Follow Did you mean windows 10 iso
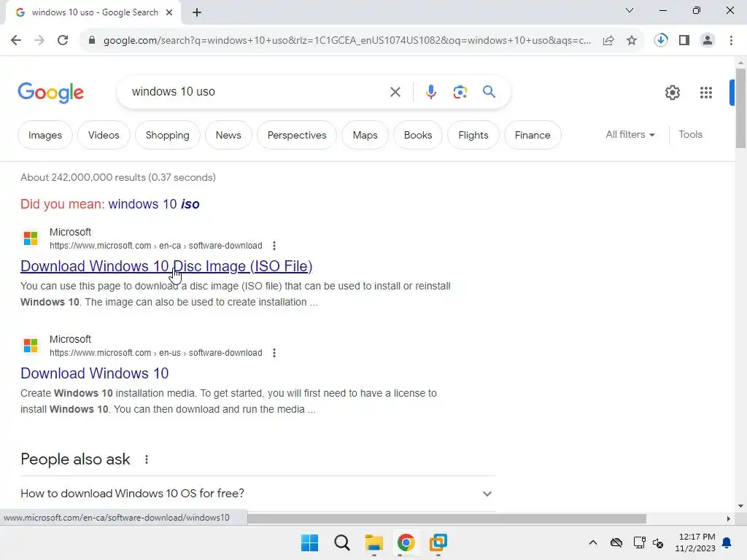This screenshot has width=747, height=560. [154, 204]
